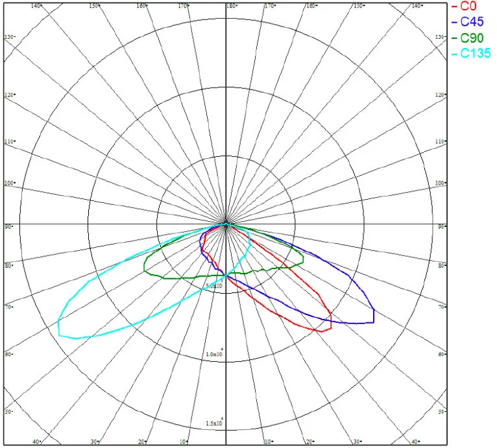The image size is (497, 448).
Task: Click the 70 degree label on right edge
Action: (442, 307)
